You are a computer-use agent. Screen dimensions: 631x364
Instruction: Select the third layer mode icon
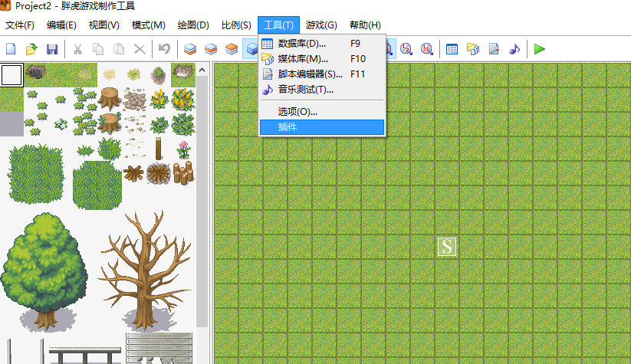point(232,49)
